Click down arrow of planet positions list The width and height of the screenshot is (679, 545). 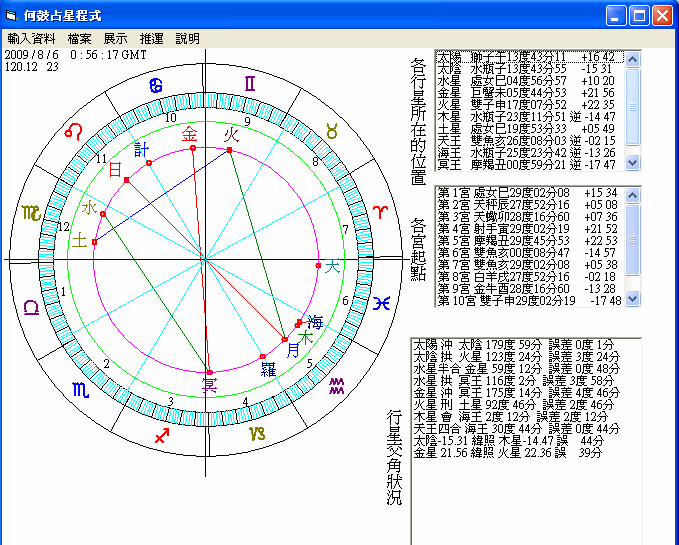coord(632,163)
